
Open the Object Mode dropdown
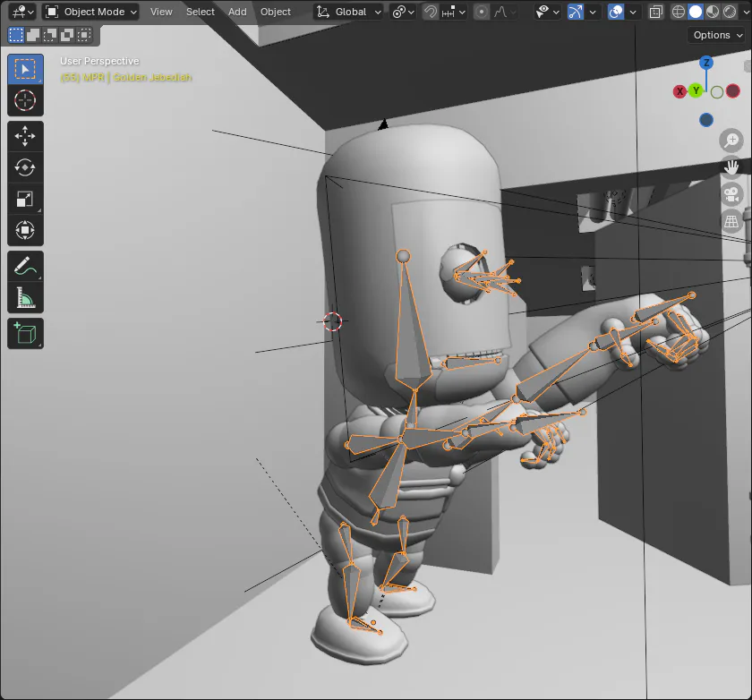(x=90, y=12)
